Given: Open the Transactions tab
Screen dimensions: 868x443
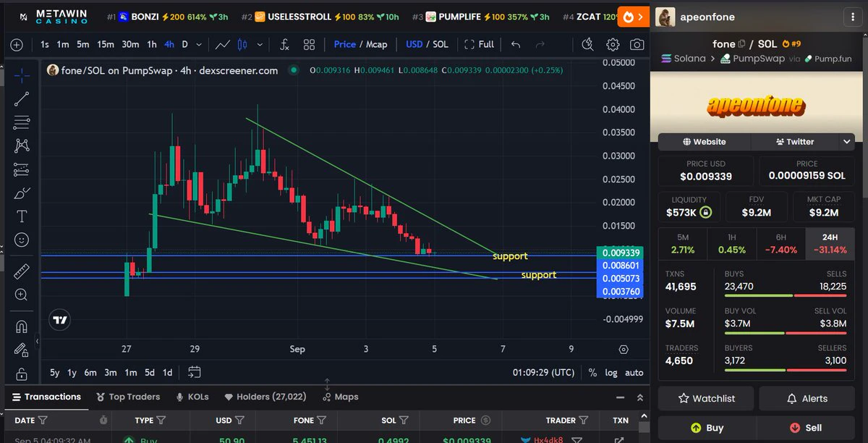Looking at the screenshot, I should click(46, 397).
